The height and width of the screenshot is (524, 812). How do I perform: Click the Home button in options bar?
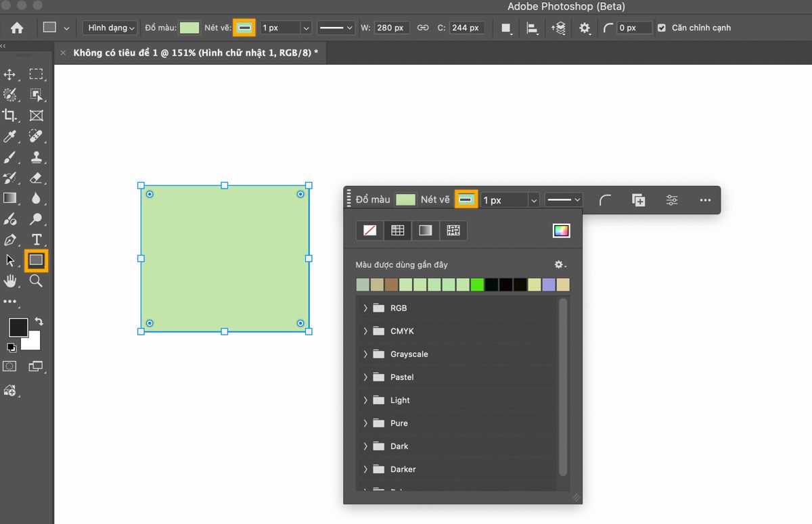(17, 28)
